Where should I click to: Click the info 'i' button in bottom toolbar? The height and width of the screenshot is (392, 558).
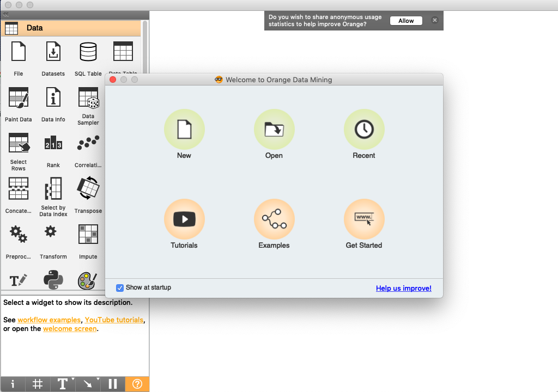pos(13,384)
